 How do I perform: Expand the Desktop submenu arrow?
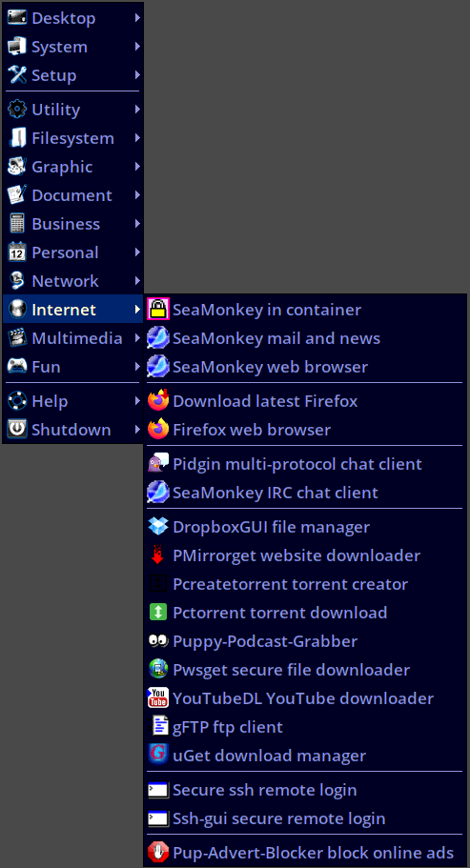[136, 18]
